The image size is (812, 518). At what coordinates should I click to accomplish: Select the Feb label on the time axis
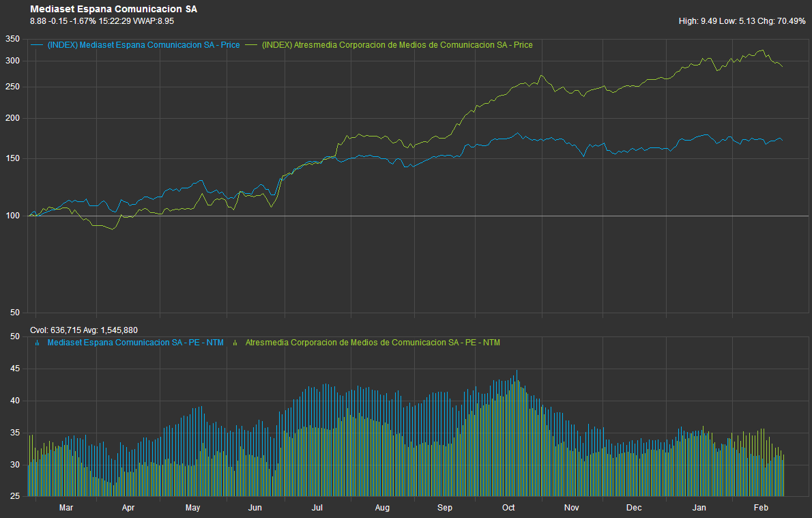click(x=761, y=508)
